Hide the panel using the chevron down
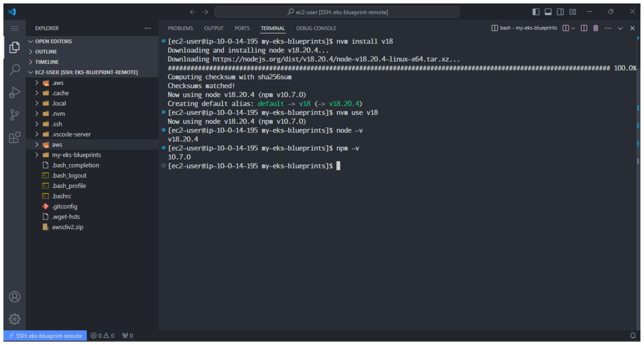The image size is (644, 345). pos(620,28)
